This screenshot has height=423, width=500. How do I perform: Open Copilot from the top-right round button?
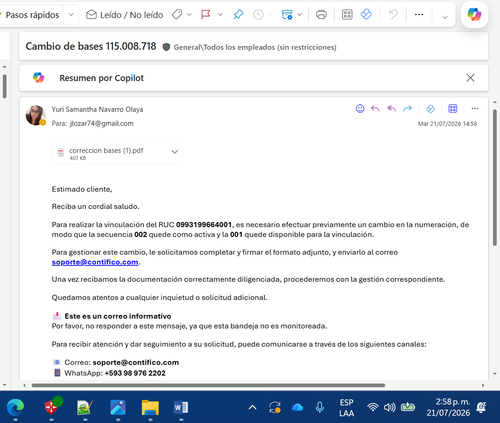(474, 14)
